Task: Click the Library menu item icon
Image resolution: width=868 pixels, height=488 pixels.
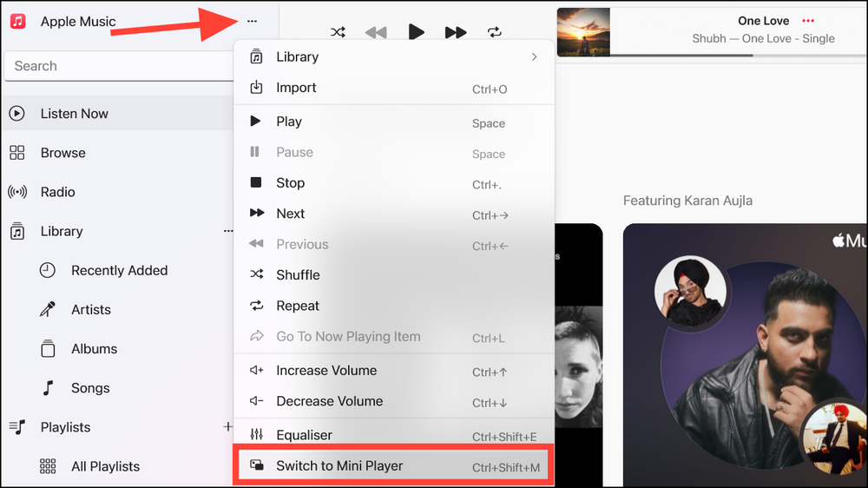Action: coord(256,56)
